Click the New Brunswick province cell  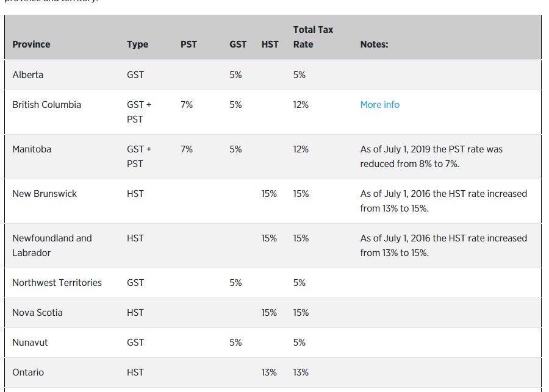(x=44, y=193)
